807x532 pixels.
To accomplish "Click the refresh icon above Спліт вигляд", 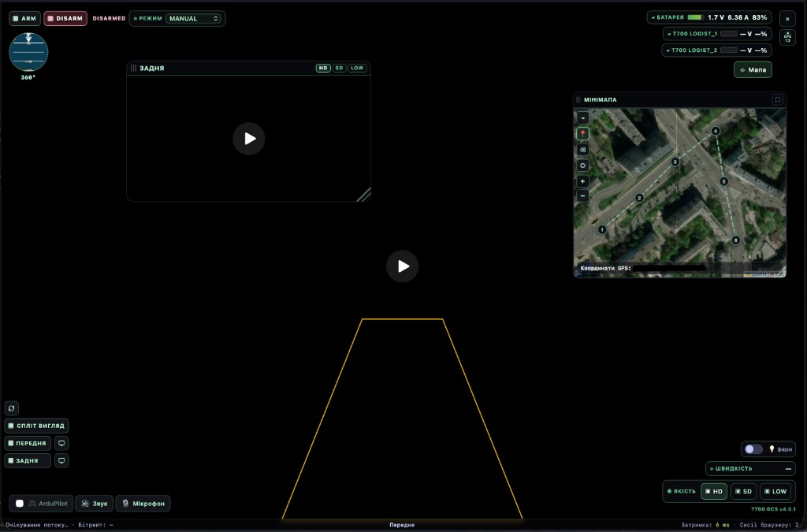I will tap(11, 408).
